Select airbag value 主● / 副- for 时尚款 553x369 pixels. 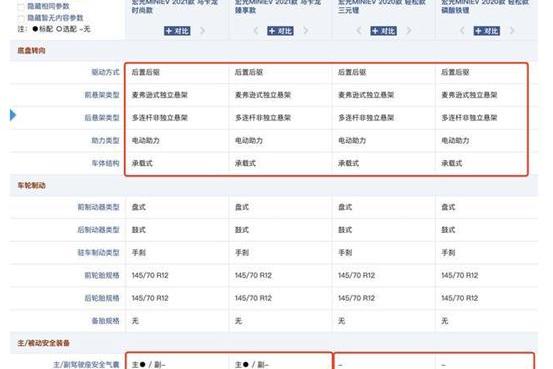[x=148, y=365]
